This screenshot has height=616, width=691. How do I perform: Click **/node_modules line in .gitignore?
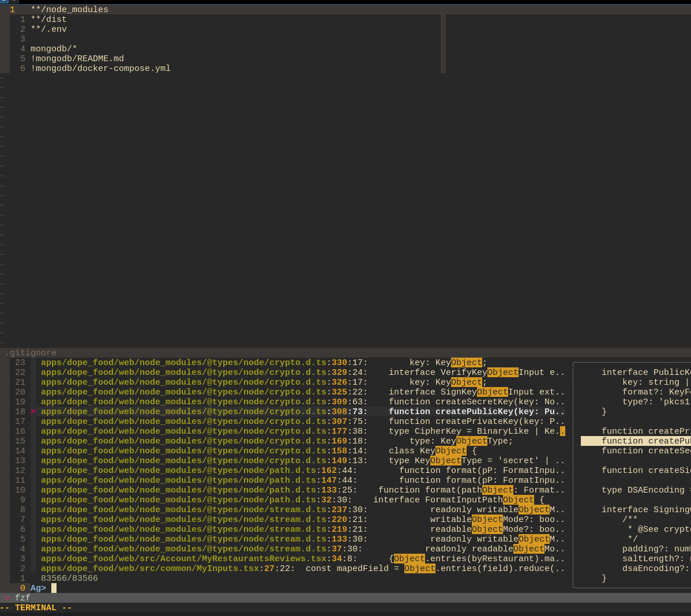(69, 9)
